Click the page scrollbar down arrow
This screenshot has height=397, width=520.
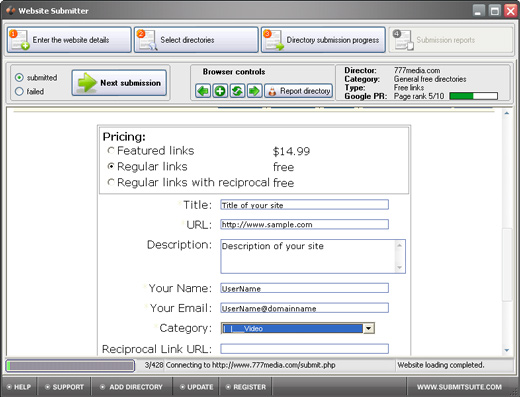pos(507,350)
